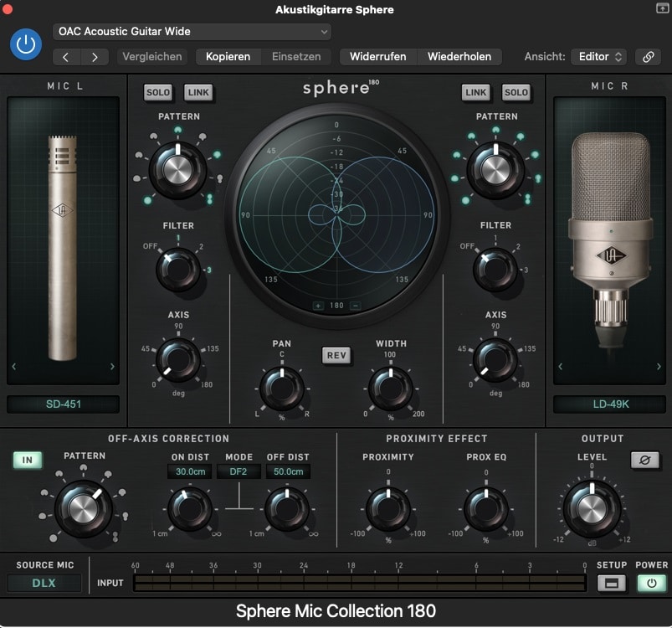
Task: Open the OAC Acoustic Guitar Wide preset dropdown
Action: coord(192,32)
